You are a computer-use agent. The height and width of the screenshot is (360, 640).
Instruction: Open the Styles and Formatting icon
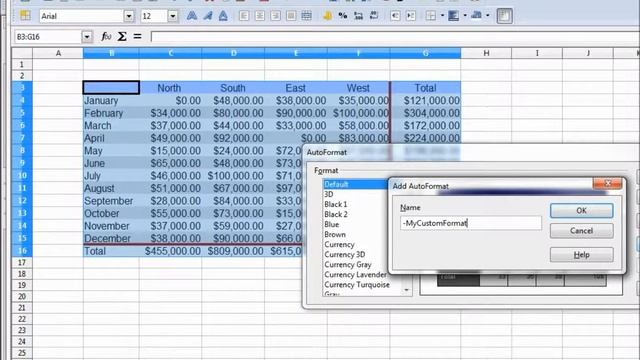coord(25,16)
